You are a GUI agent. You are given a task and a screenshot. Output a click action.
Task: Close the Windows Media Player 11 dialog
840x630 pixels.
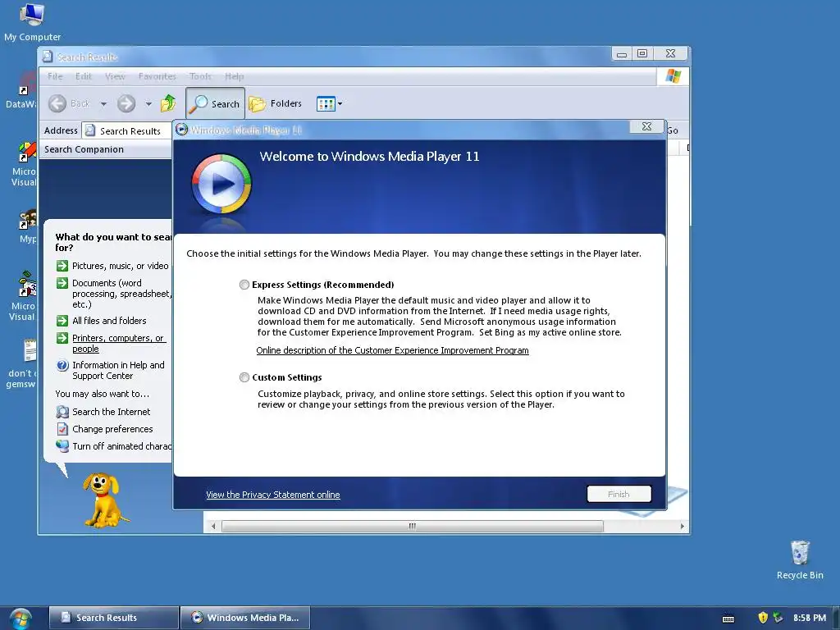pyautogui.click(x=646, y=126)
